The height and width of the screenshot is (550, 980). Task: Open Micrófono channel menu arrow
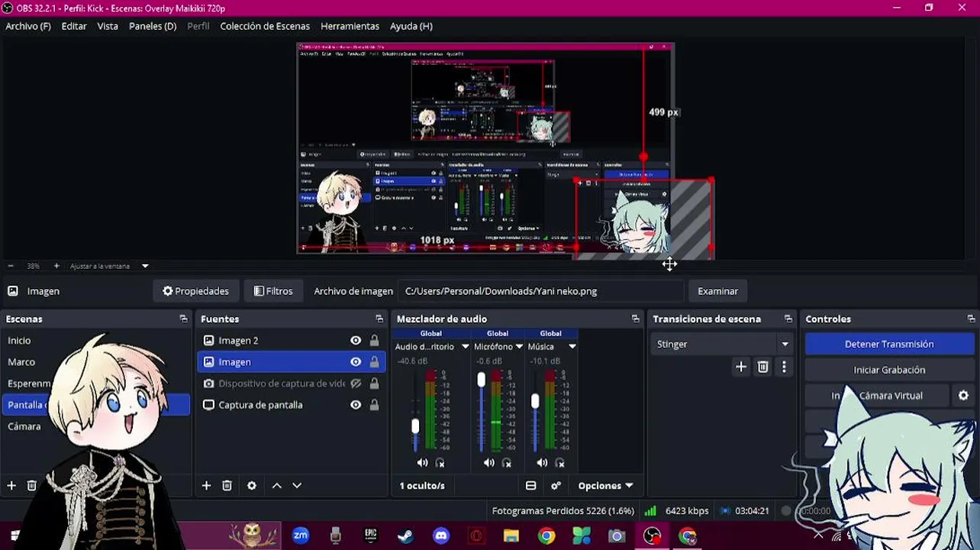tap(519, 347)
